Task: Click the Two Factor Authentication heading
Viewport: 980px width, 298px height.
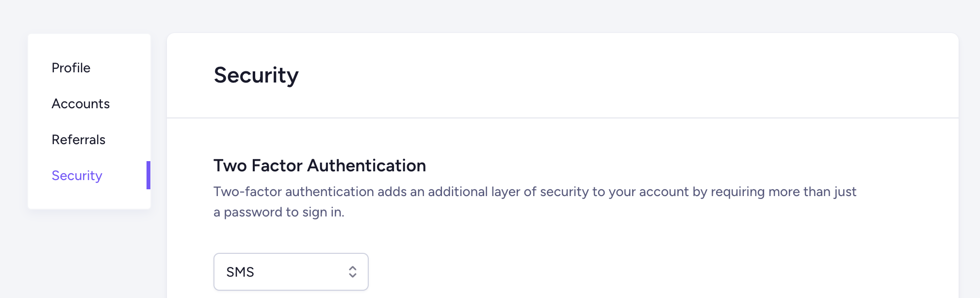Action: pos(319,166)
